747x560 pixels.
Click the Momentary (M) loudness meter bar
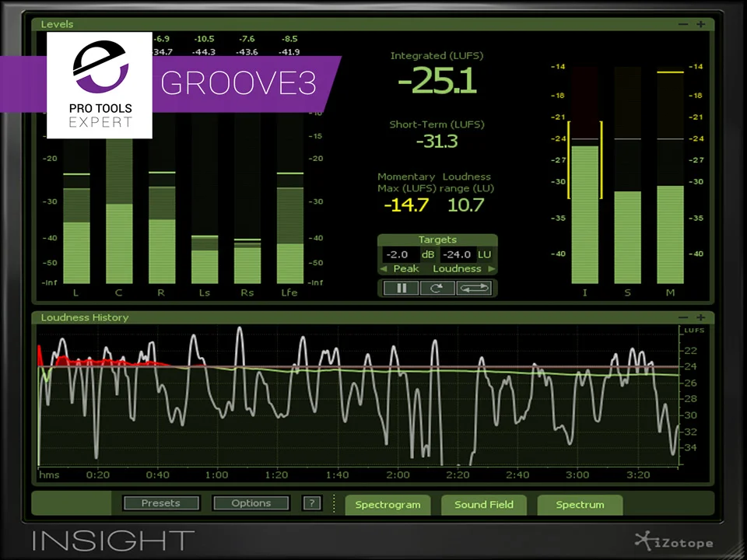click(670, 175)
